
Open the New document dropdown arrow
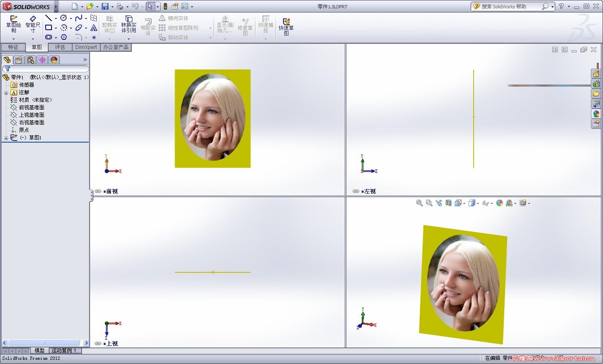82,7
